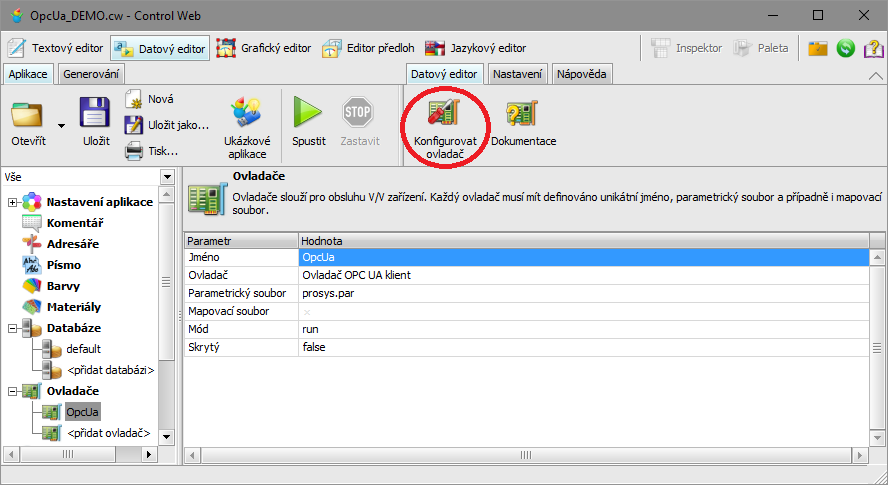Open the Dokumentace icon
The image size is (888, 485).
coord(523,113)
